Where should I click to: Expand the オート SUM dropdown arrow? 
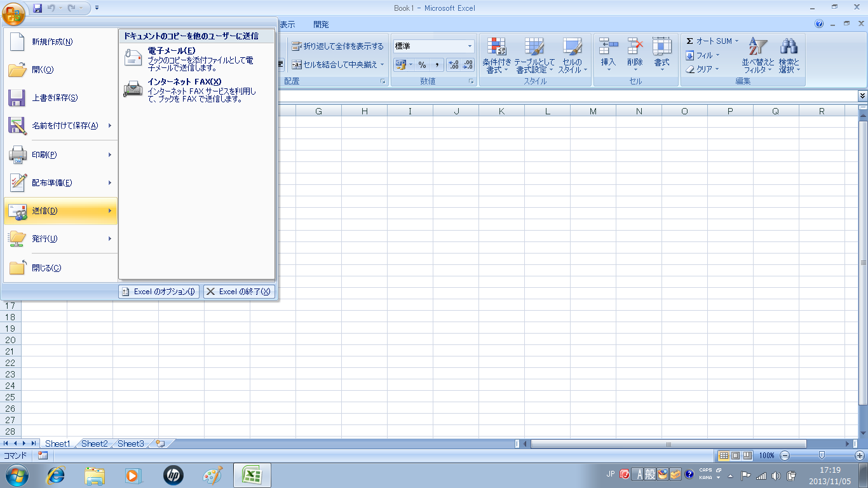click(737, 41)
